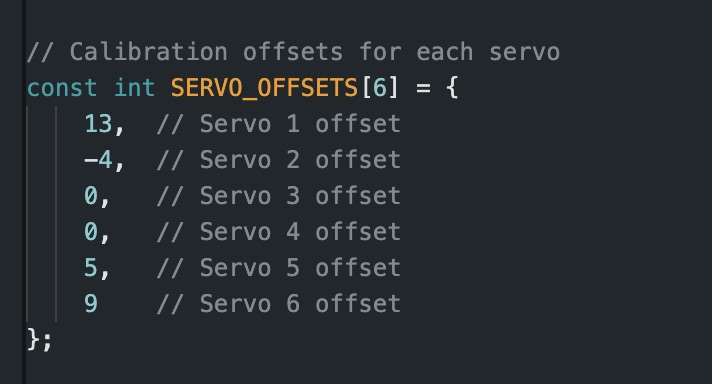The height and width of the screenshot is (384, 712).
Task: Click the Servo 3 offset comment
Action: (278, 196)
